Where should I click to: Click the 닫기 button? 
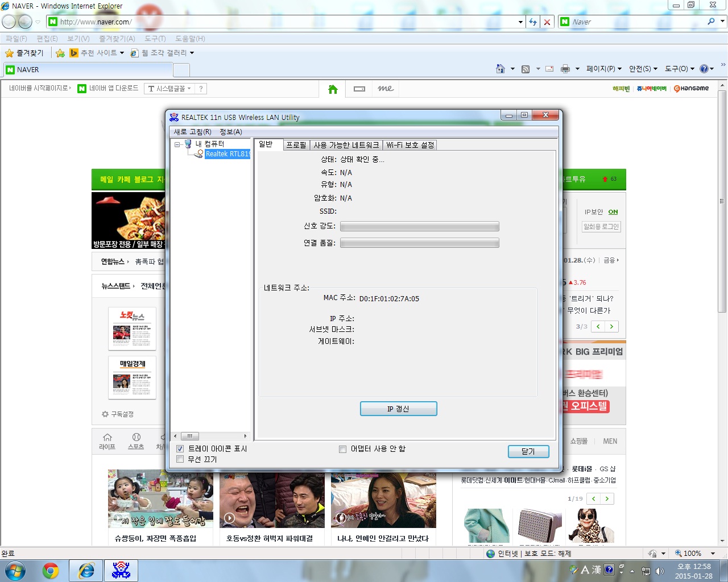[528, 451]
